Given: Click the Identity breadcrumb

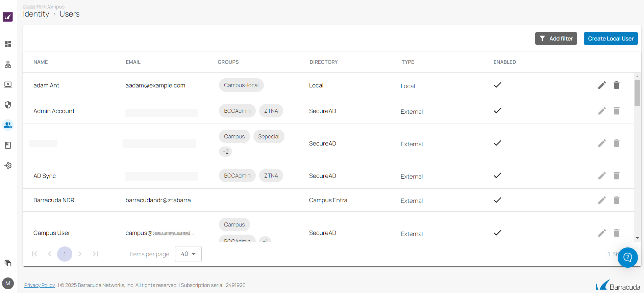Looking at the screenshot, I should [x=36, y=14].
